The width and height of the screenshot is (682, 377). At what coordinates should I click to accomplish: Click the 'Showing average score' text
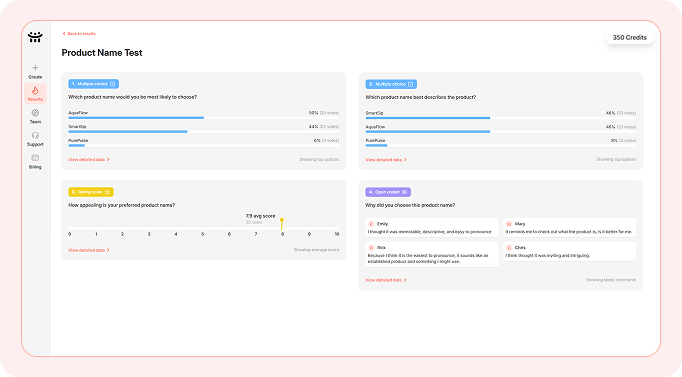[x=316, y=250]
